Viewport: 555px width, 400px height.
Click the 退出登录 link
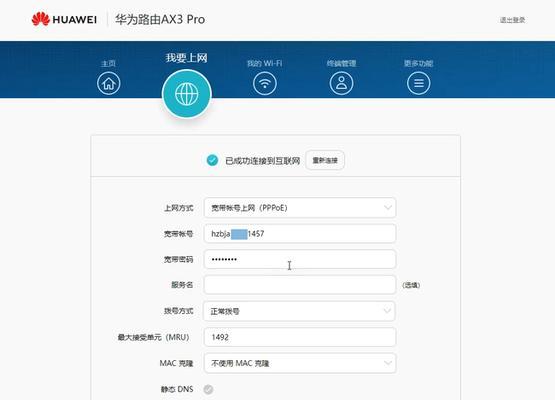click(x=512, y=20)
